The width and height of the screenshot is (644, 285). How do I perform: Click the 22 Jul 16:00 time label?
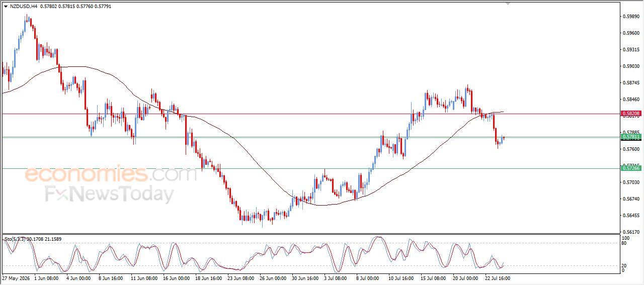497,277
